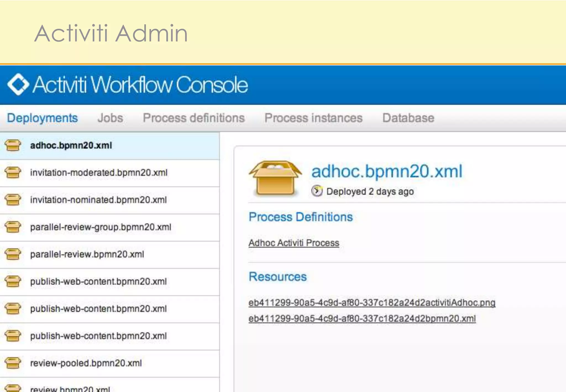
Task: Open the Process definitions tab
Action: (x=194, y=118)
